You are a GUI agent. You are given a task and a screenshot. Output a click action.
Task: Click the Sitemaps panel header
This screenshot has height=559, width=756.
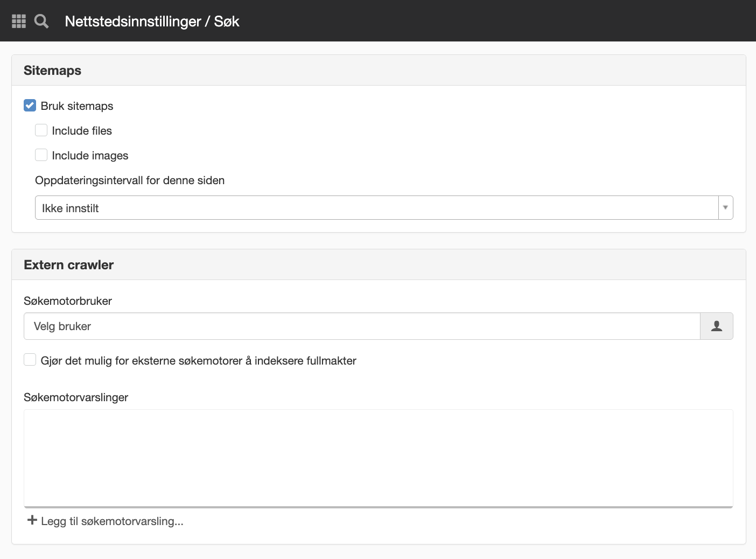[379, 70]
